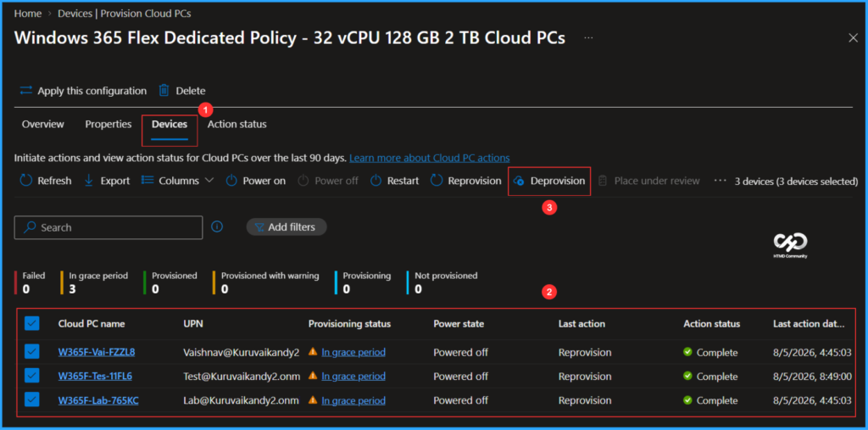Click green Complete icon in W365F-Vai-FZZL8 row
This screenshot has height=430, width=868.
click(x=687, y=351)
